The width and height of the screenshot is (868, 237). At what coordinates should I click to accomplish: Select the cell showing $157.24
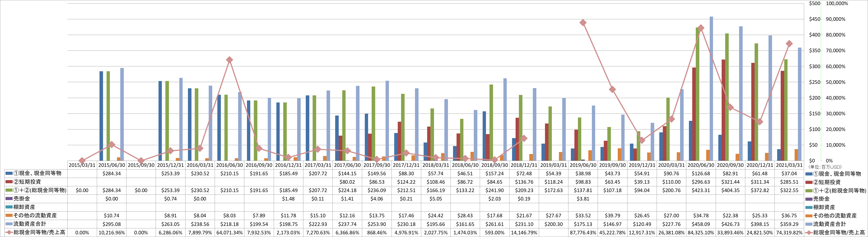point(495,174)
